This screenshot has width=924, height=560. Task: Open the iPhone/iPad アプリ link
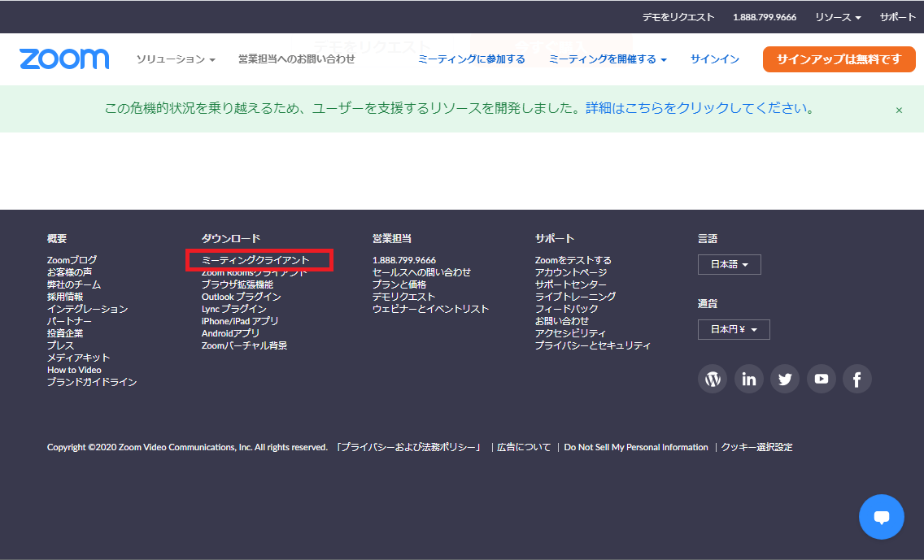coord(240,321)
